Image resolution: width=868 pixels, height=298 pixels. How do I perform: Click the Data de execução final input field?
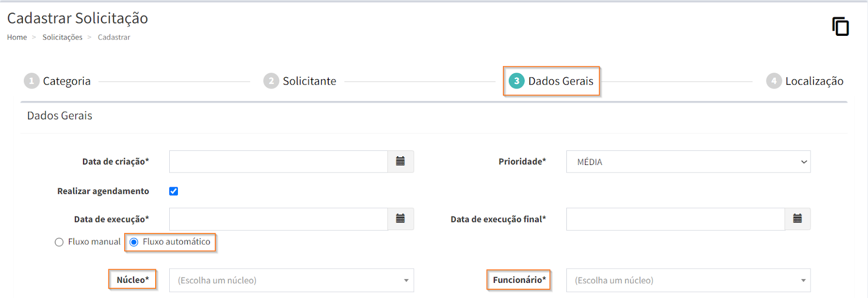click(675, 219)
